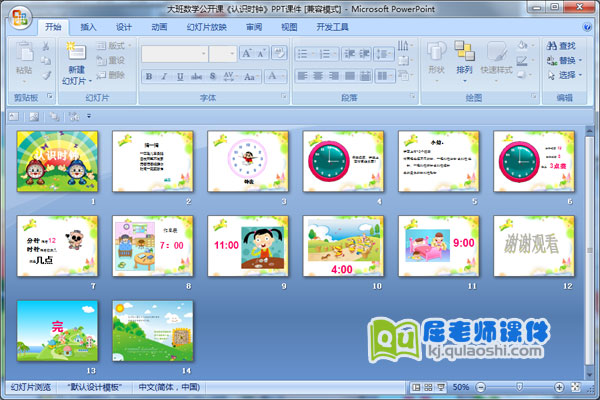Click the Quick Styles icon

point(496,52)
